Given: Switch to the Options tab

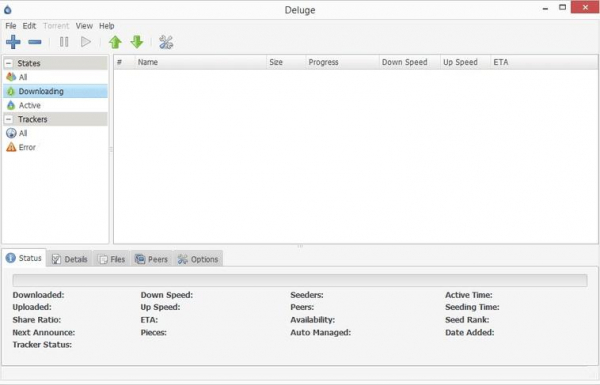Looking at the screenshot, I should pyautogui.click(x=198, y=259).
